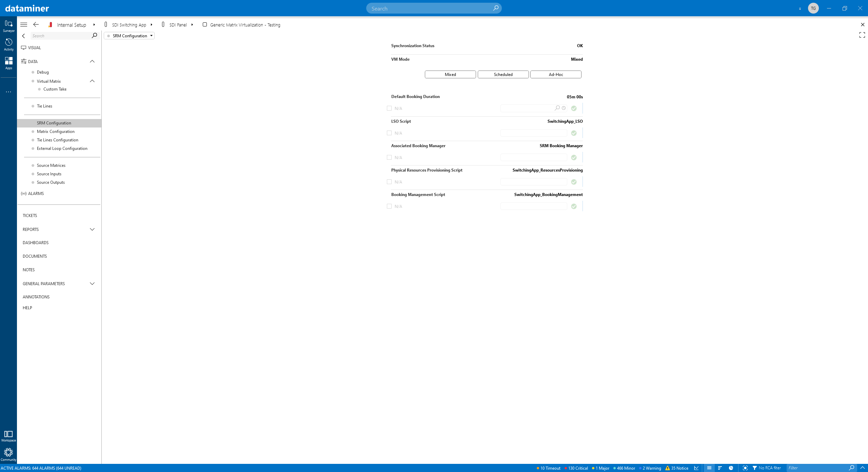Select External Loop Configuration in the tree

pyautogui.click(x=62, y=149)
